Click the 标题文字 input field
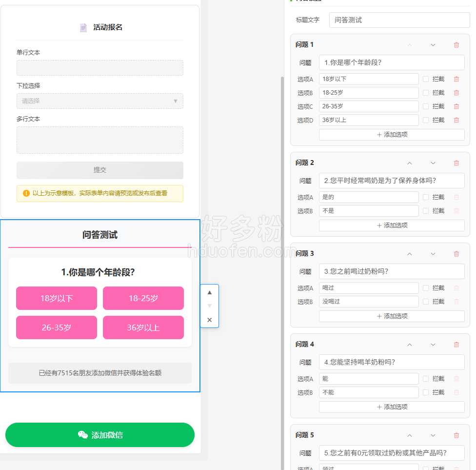 point(399,20)
